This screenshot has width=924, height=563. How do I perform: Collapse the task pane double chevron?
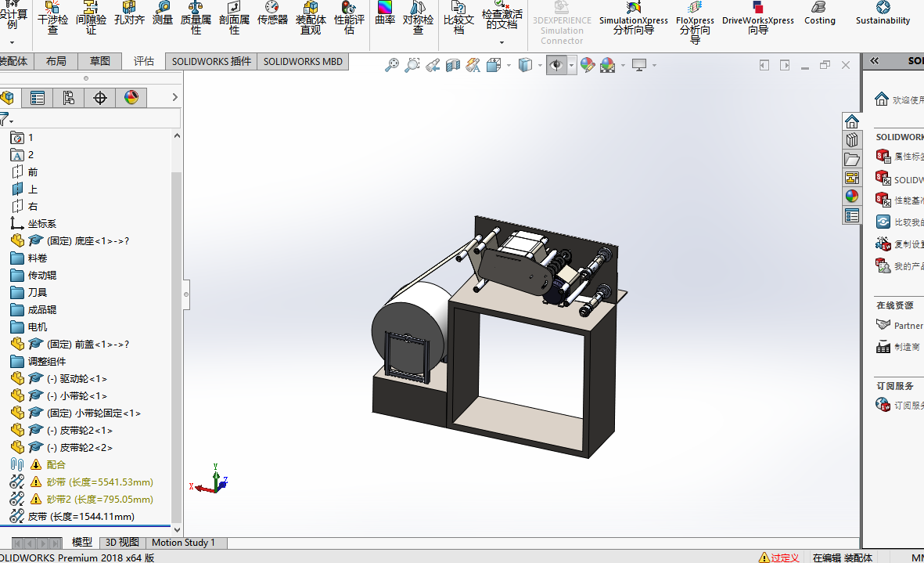tap(875, 61)
